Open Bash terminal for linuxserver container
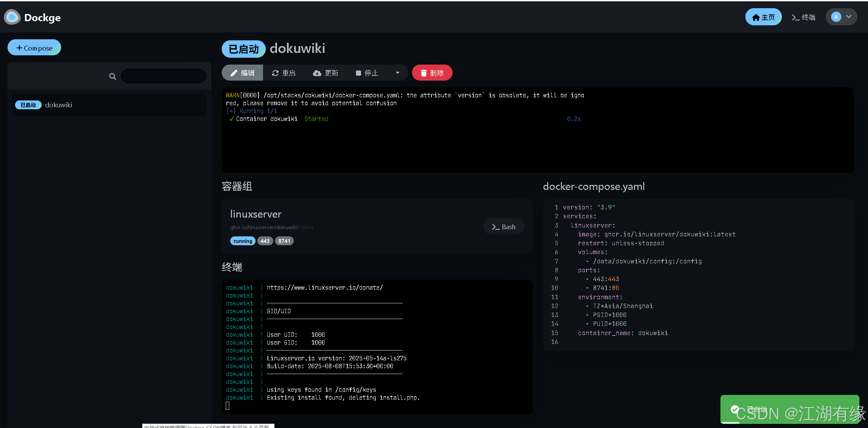The width and height of the screenshot is (868, 428). click(x=503, y=227)
